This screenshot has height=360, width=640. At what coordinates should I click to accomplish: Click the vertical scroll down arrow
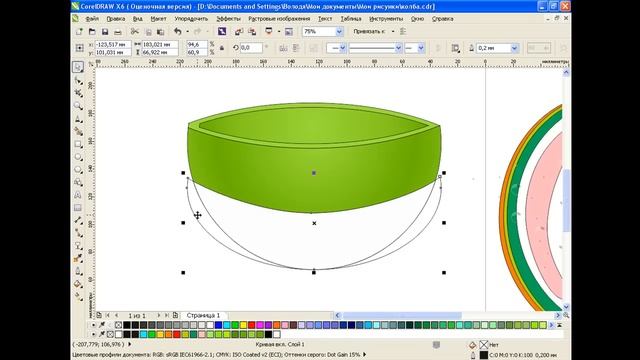(x=566, y=307)
